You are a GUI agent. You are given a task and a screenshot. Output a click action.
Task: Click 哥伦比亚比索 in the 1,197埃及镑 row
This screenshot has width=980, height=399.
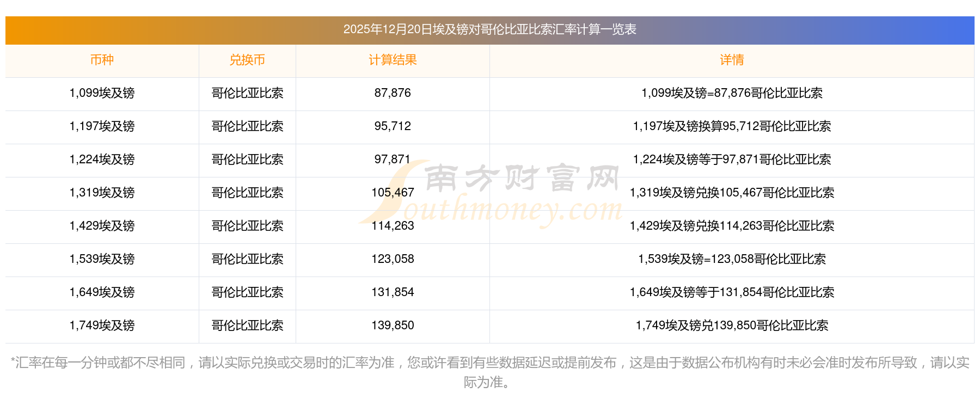coord(247,126)
